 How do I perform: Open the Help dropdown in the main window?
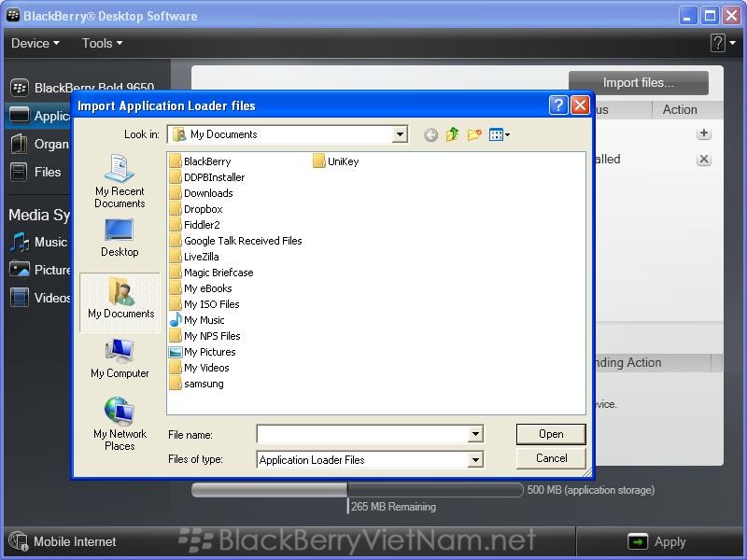click(723, 43)
